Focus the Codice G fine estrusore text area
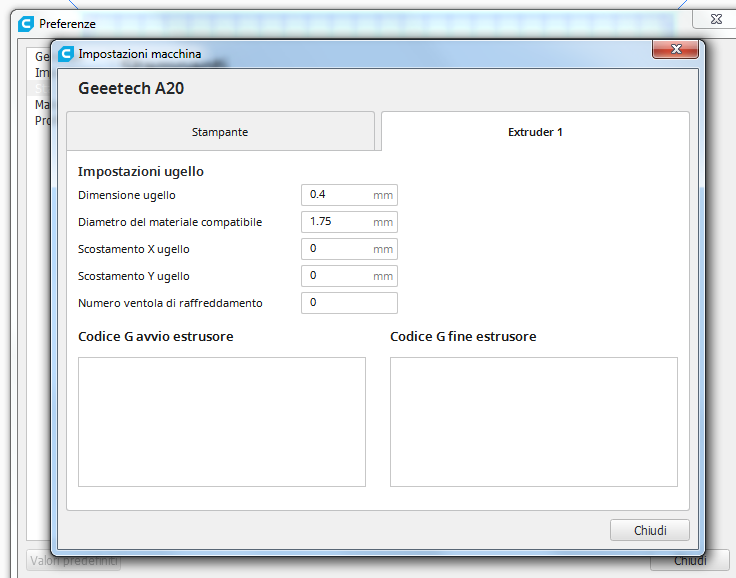 (534, 422)
